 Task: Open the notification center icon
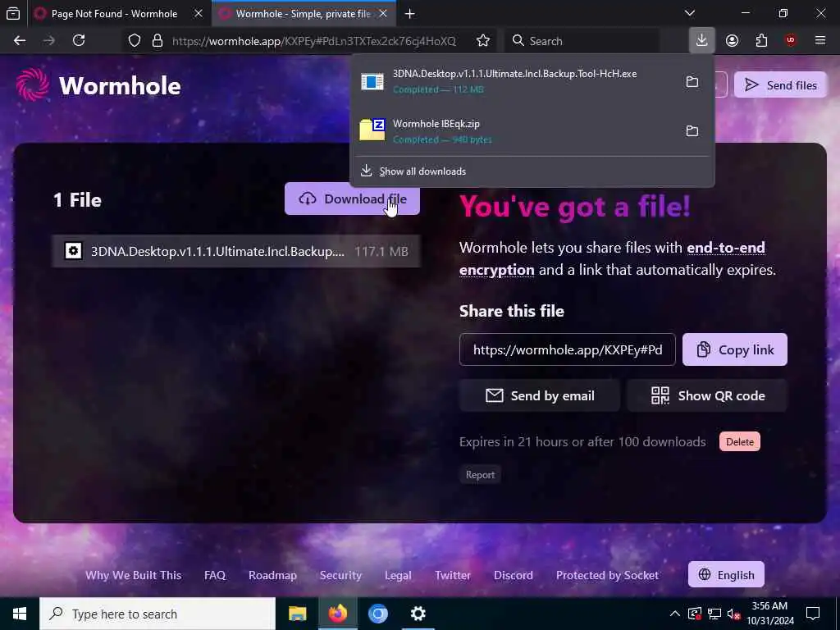813,614
